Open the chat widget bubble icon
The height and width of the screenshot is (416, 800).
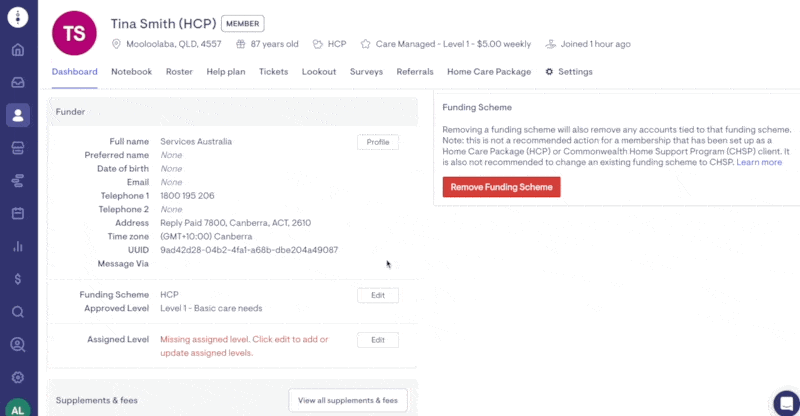point(786,404)
